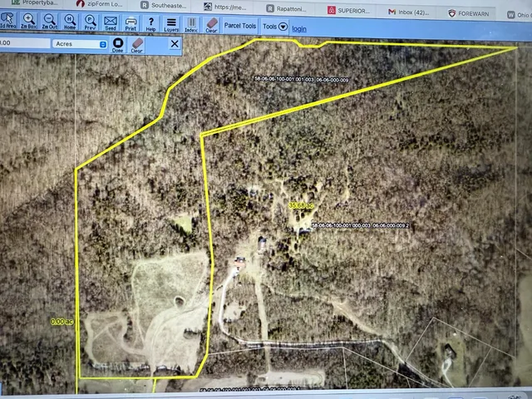532x399 pixels.
Task: Return map to Home extent
Action: [x=70, y=22]
